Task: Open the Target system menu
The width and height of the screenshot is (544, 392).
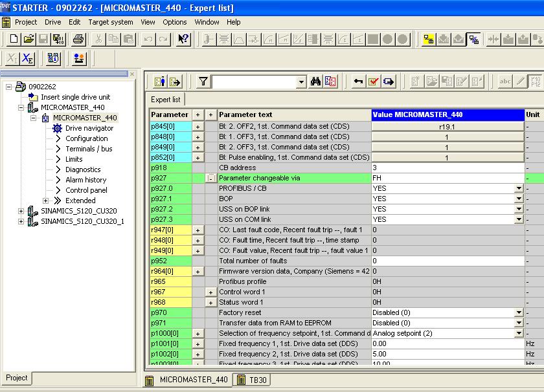Action: coord(111,22)
